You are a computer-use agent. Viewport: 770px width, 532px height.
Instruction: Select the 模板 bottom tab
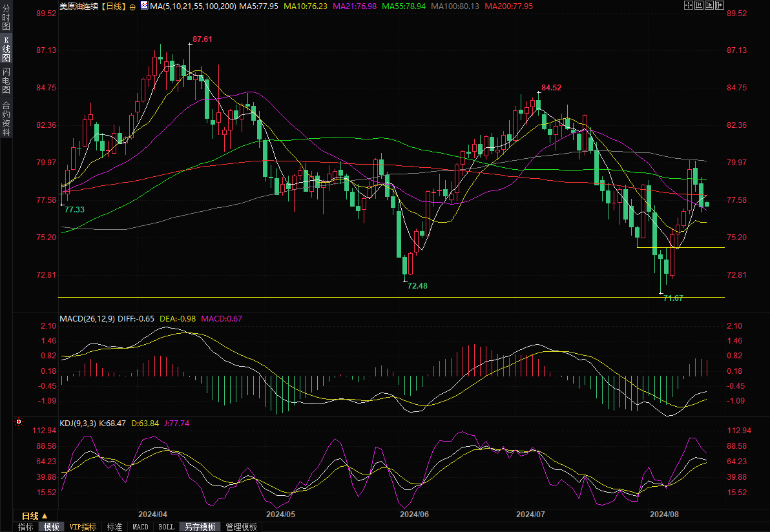(x=52, y=527)
